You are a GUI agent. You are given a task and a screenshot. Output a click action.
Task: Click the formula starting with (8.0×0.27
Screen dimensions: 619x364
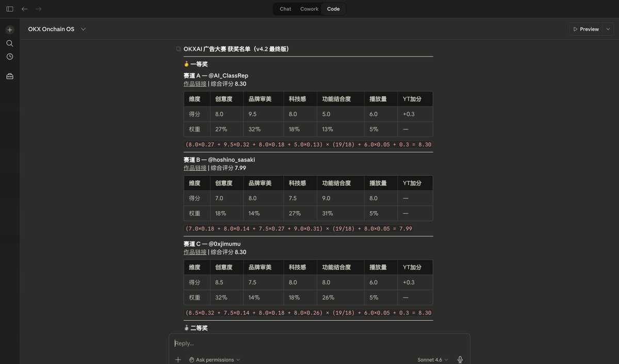[x=308, y=144]
